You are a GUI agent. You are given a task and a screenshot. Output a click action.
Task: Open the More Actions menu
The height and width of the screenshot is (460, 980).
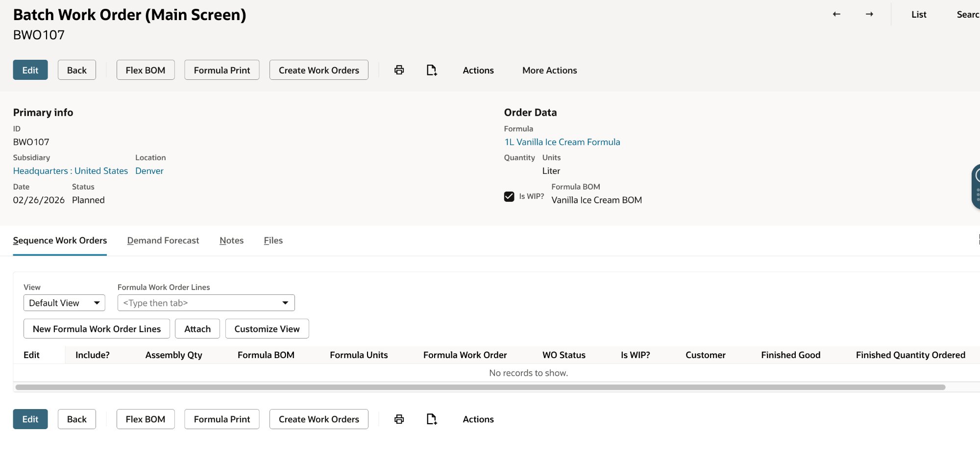click(549, 70)
